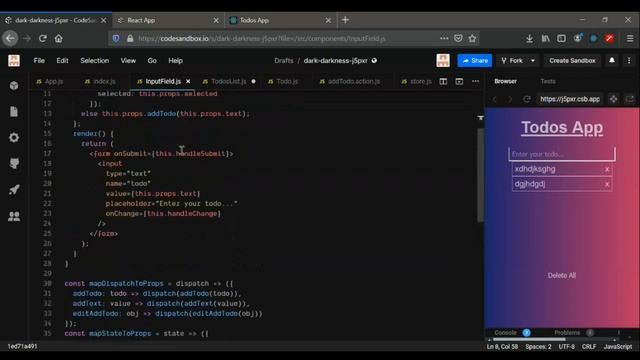Click the browser back arrow button
This screenshot has width=640, height=360.
(10, 38)
